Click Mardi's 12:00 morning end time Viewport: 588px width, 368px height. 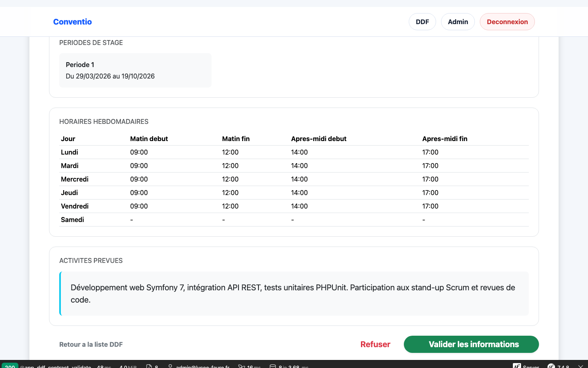point(230,166)
